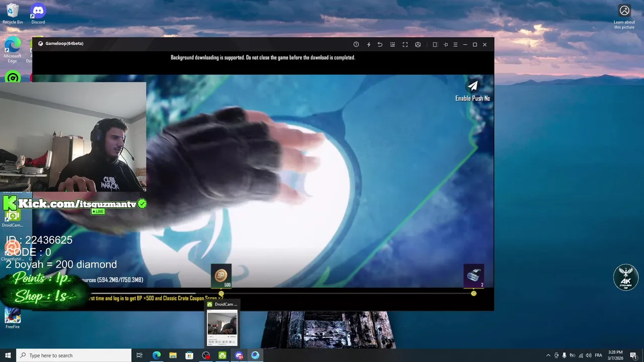Pin the Gameloop window on top

click(x=445, y=44)
